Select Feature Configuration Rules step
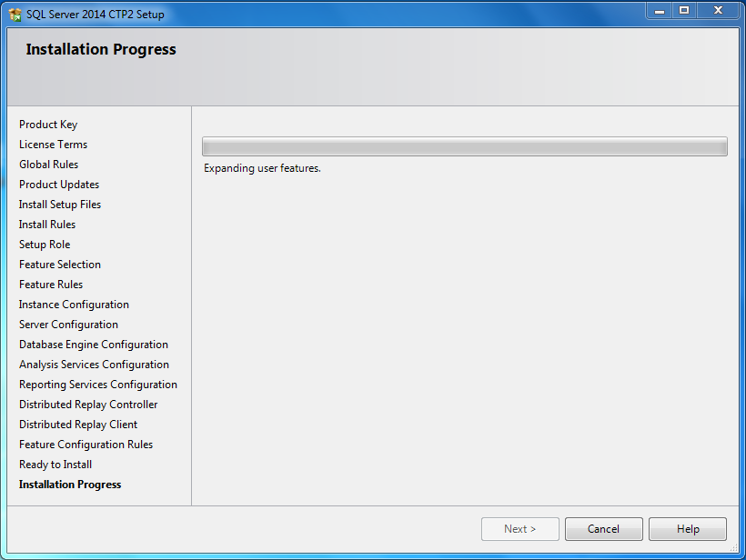 point(86,445)
